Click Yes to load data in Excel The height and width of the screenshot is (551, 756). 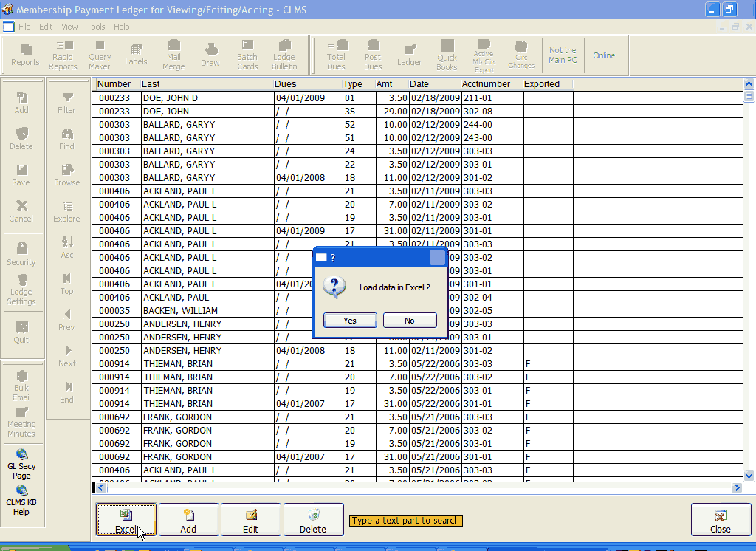[x=350, y=321]
